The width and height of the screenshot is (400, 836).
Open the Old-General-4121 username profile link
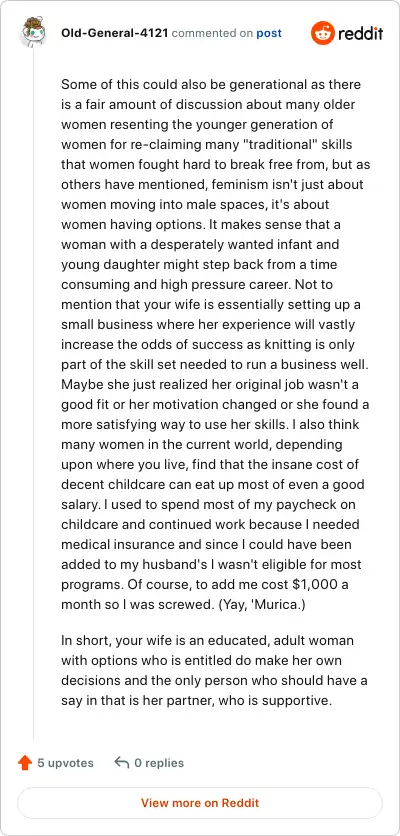point(115,34)
